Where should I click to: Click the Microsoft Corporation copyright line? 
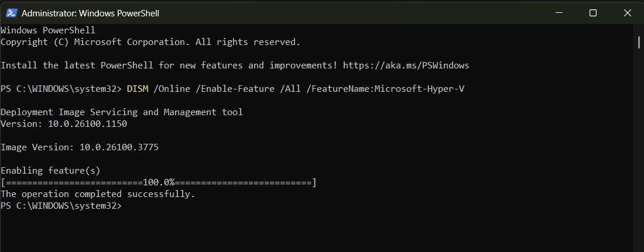[x=150, y=42]
